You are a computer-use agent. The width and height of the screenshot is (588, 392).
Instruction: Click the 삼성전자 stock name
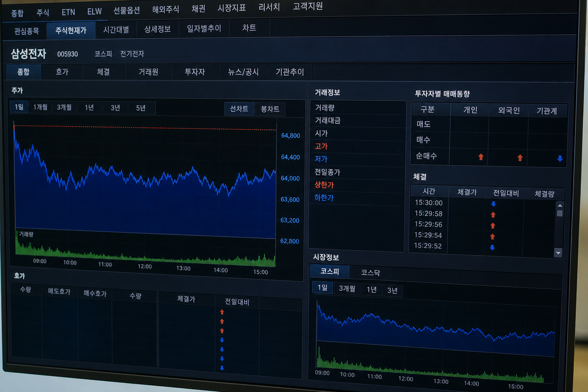click(x=29, y=54)
